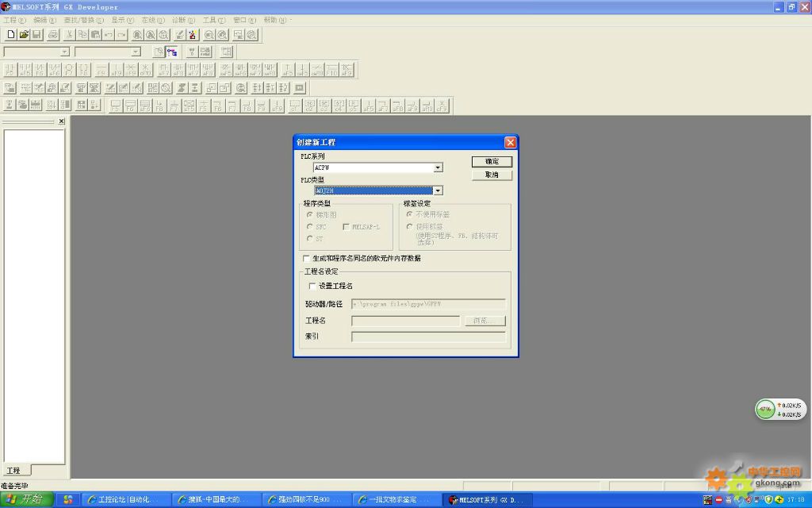Switch to the 工程 tab at the bottom of the left panel
This screenshot has width=812, height=508.
click(15, 470)
